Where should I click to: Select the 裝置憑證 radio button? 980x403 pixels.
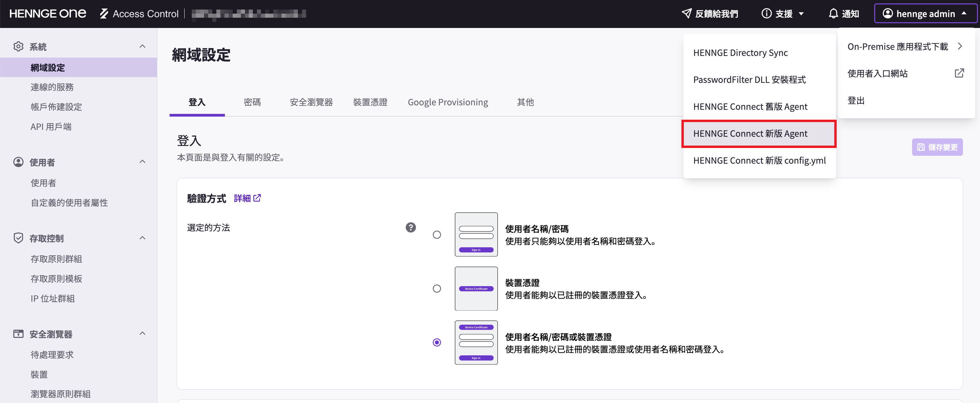point(437,288)
